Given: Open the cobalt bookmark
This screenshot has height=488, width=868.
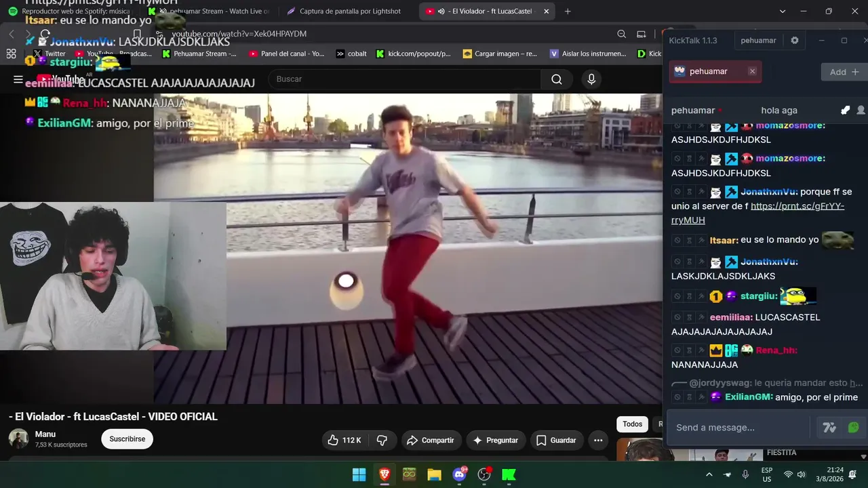Looking at the screenshot, I should point(351,54).
